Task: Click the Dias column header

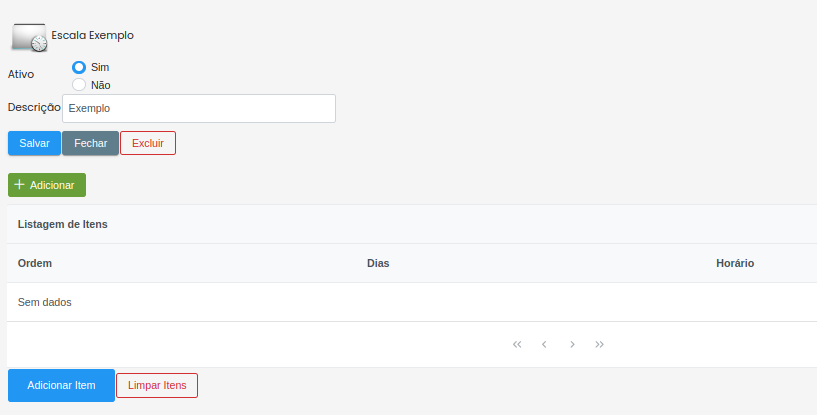Action: 378,263
